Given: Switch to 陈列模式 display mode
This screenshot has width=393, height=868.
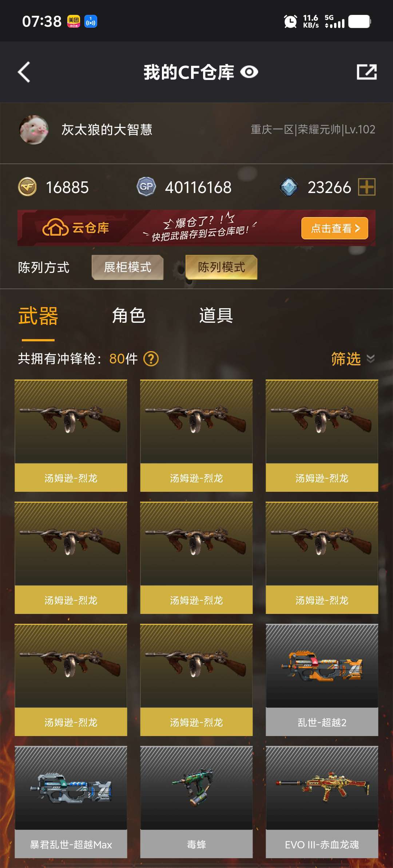Looking at the screenshot, I should click(x=221, y=267).
